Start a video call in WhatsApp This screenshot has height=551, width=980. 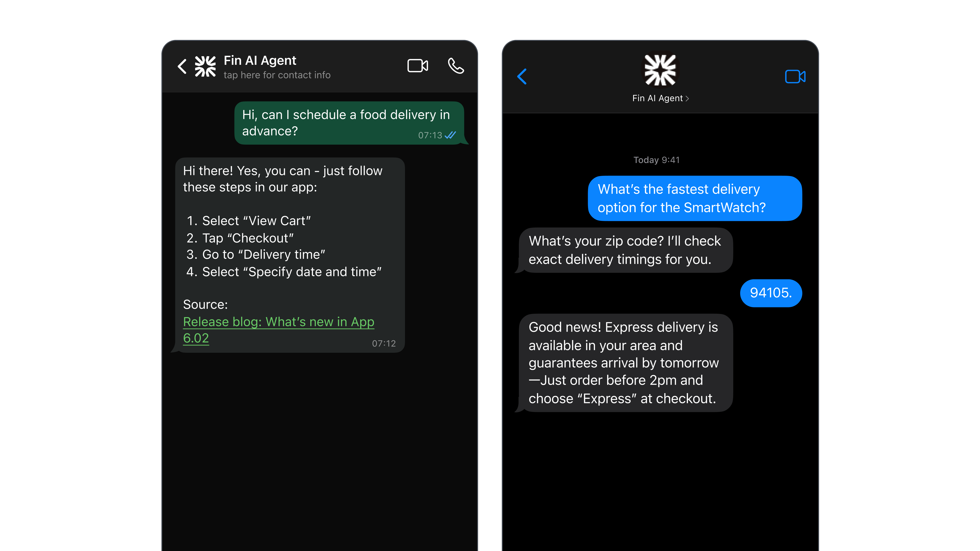(417, 65)
